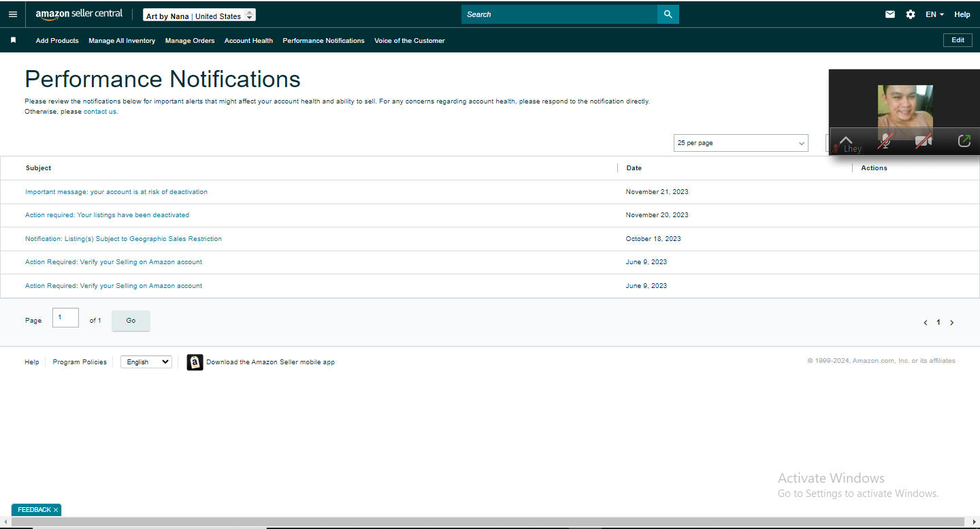Click the November 21, 2023 date cell
The image size is (980, 529).
coord(657,192)
